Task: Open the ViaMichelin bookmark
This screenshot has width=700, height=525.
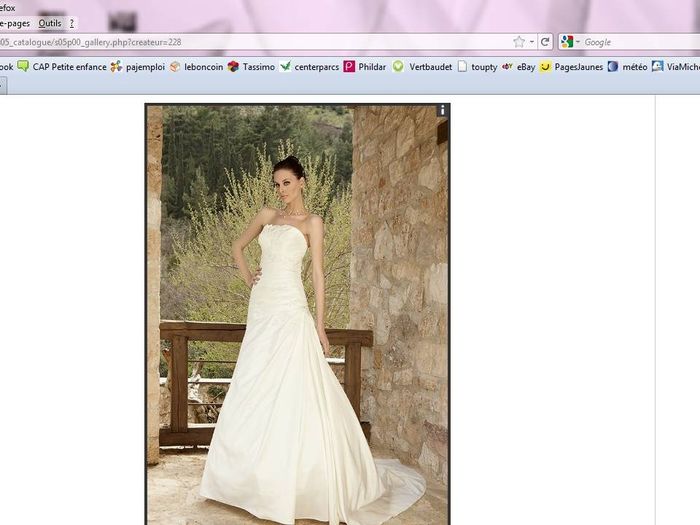Action: point(683,67)
